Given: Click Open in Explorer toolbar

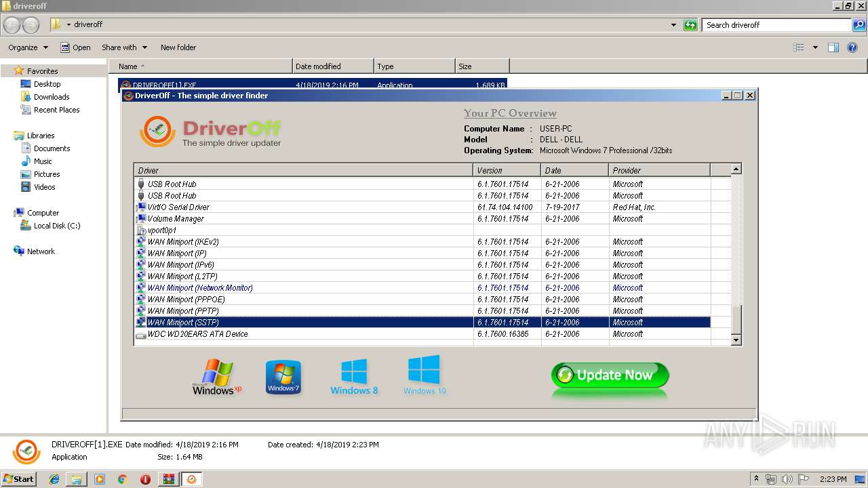Looking at the screenshot, I should click(x=75, y=47).
